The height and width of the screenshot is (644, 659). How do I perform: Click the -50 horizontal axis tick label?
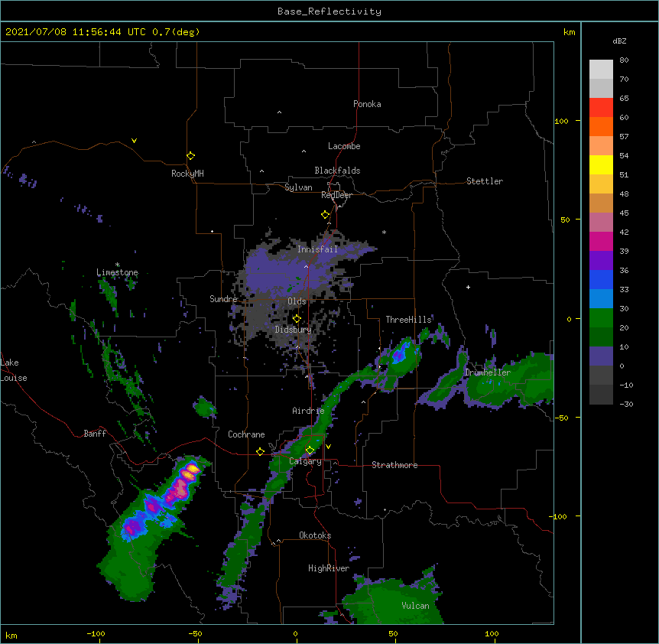[x=195, y=634]
